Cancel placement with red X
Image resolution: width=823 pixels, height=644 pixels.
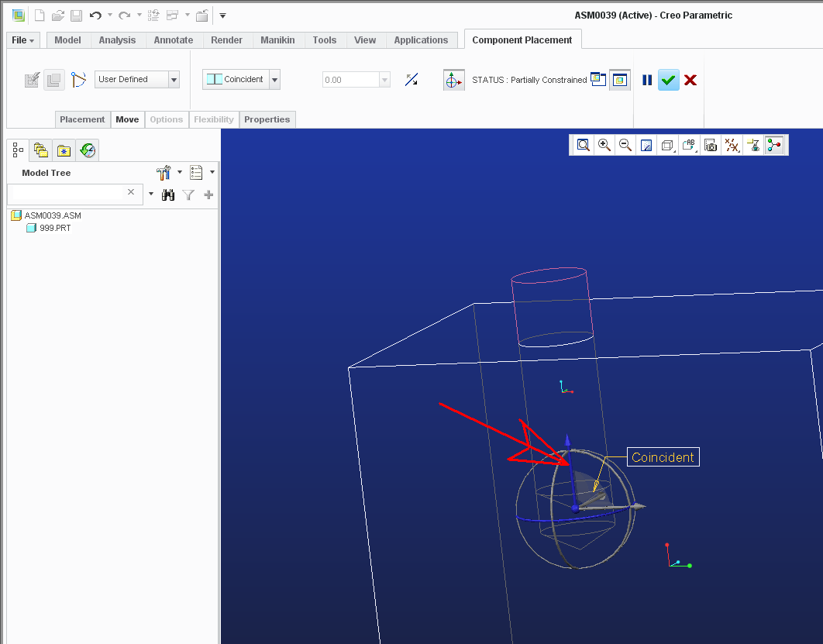click(690, 80)
